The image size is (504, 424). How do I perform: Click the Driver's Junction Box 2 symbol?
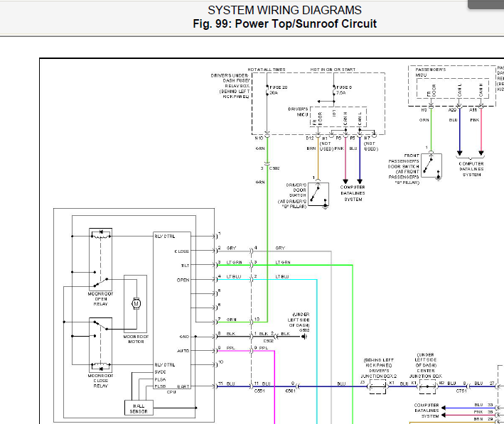pyautogui.click(x=377, y=387)
